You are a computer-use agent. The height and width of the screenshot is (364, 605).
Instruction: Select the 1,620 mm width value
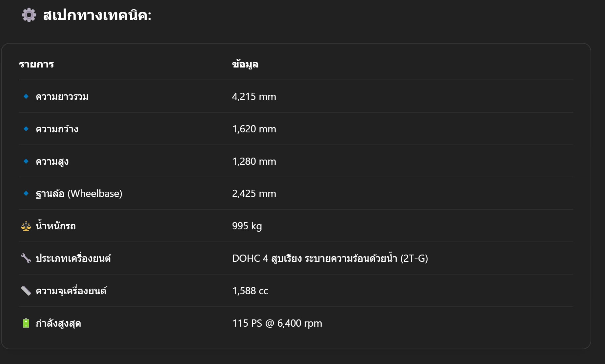pos(254,129)
